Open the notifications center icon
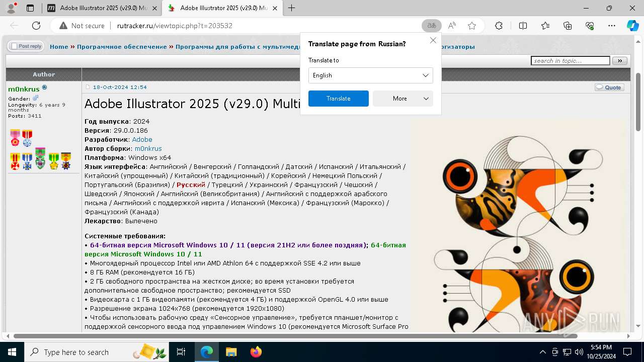 [x=627, y=352]
